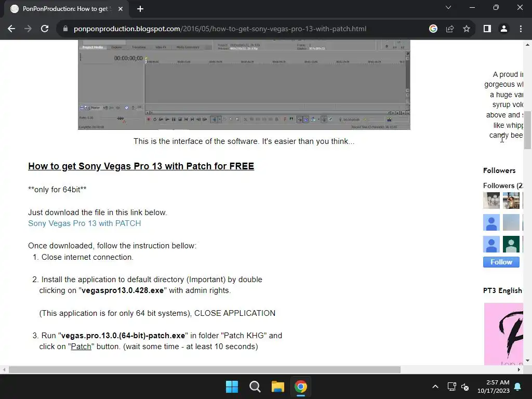Click the blue Follow button

click(x=501, y=262)
